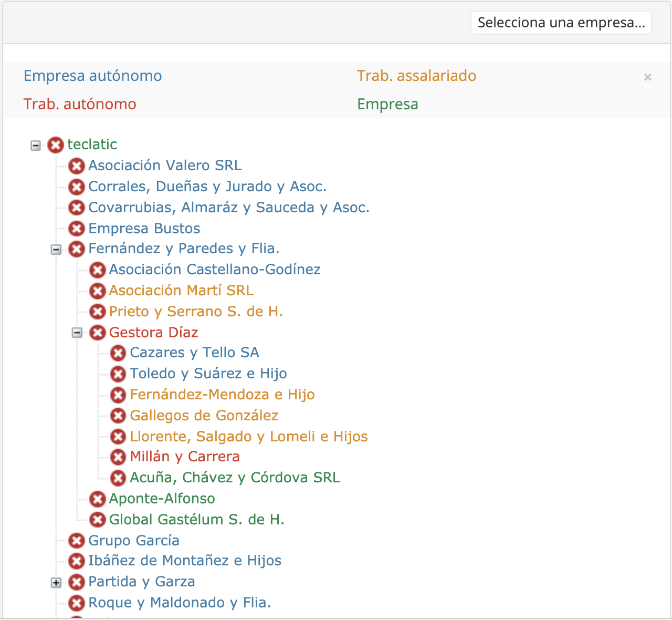Screen dimensions: 672x620
Task: Click the Trab. assalariado legend label
Action: tap(416, 76)
